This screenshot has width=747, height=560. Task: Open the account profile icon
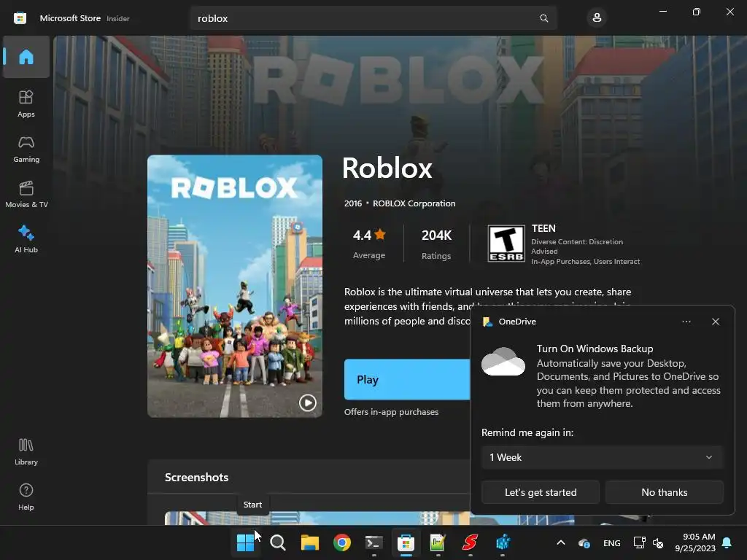597,18
